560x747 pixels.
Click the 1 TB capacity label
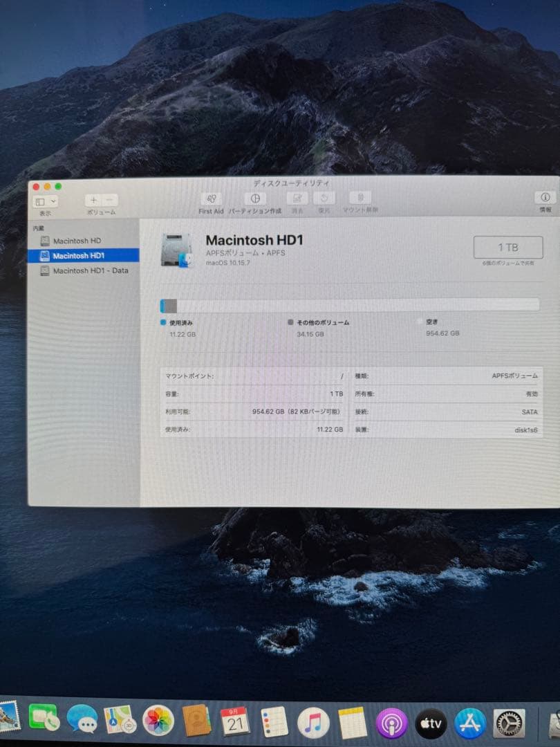click(508, 247)
